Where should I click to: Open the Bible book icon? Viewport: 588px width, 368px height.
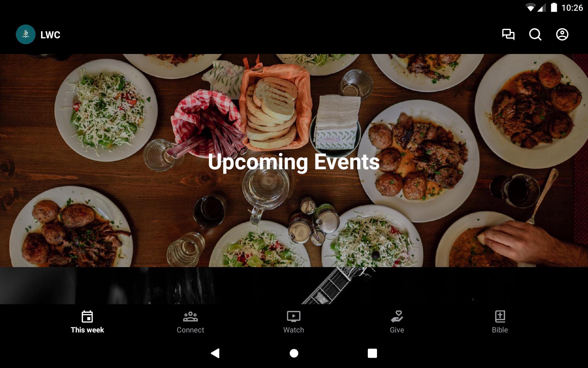coord(500,316)
